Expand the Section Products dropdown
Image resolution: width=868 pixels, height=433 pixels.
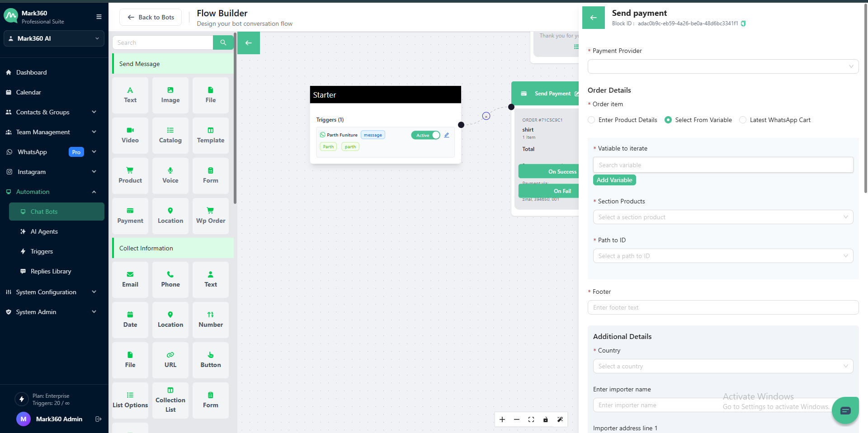click(722, 217)
